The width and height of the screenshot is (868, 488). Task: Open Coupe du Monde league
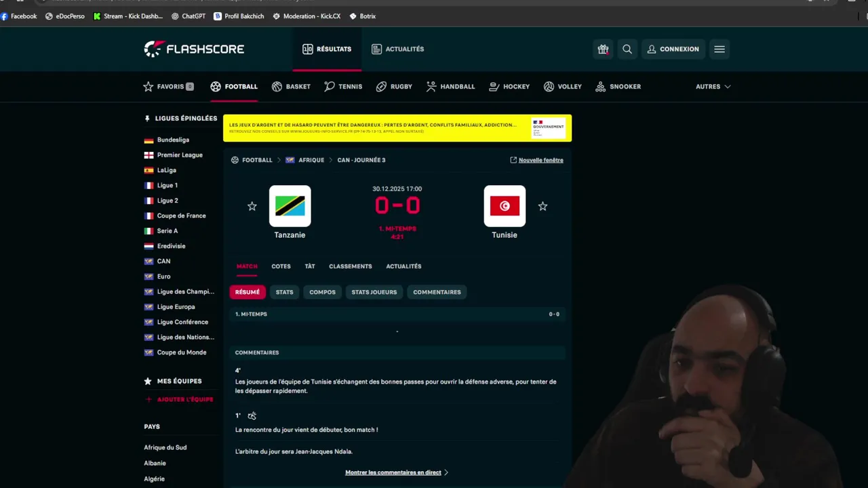182,352
